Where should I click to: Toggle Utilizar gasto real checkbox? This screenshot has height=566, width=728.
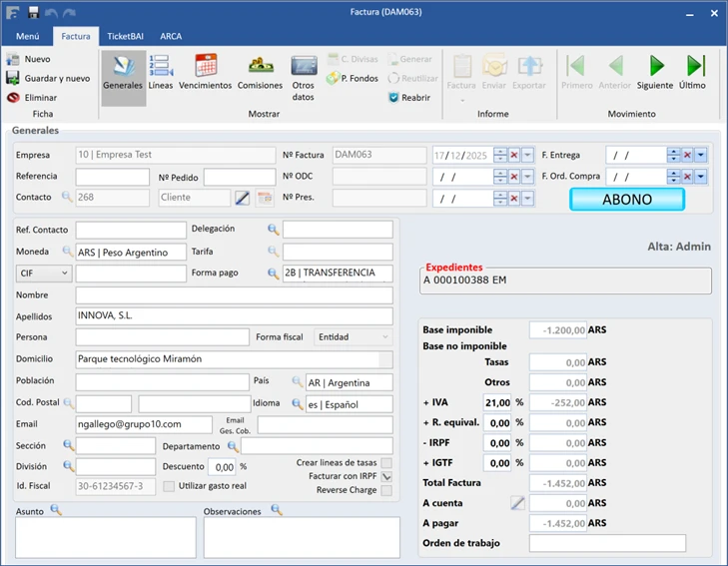[169, 486]
